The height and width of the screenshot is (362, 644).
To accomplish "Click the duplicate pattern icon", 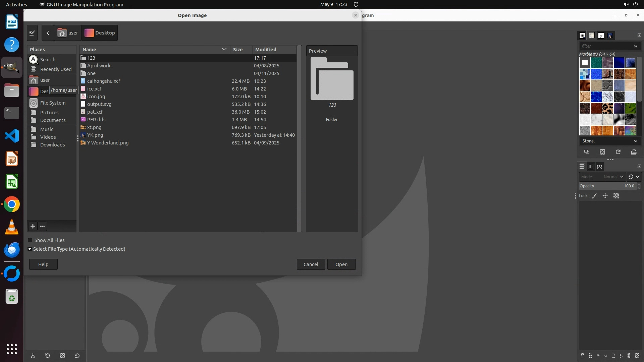I will click(587, 152).
